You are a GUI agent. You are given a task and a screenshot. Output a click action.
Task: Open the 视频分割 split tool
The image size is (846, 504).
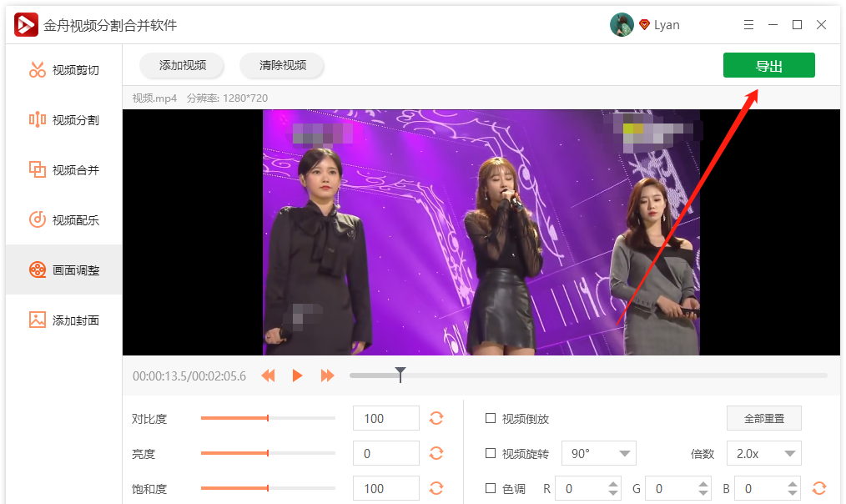(63, 120)
